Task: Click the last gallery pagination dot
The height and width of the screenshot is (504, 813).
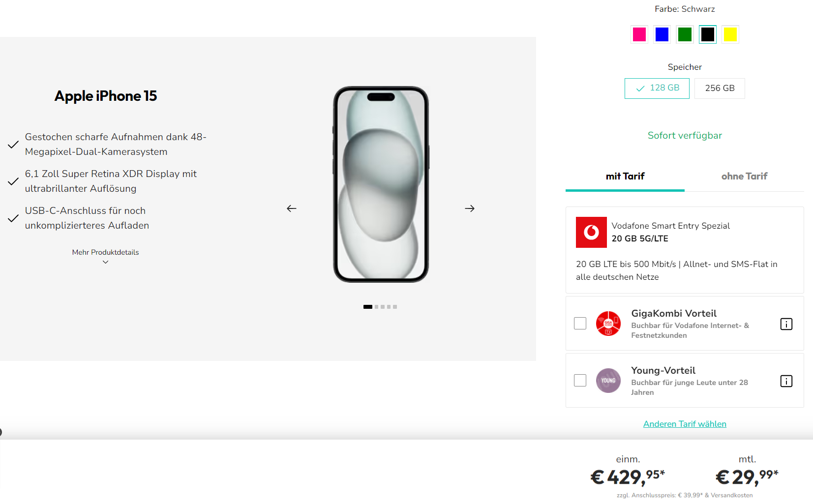Action: [x=394, y=306]
